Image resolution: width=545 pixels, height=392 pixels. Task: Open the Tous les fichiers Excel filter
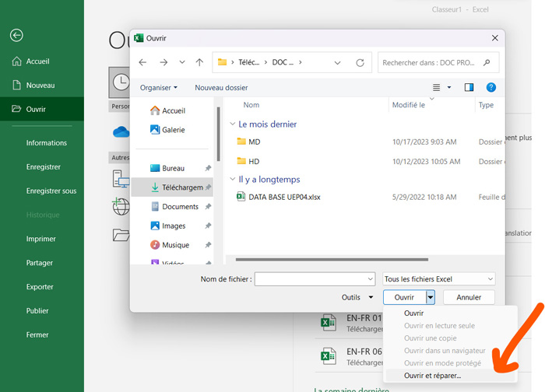(x=438, y=279)
